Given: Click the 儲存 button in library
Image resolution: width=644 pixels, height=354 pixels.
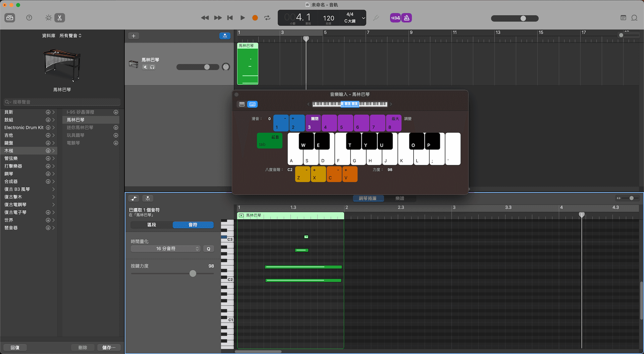Looking at the screenshot, I should point(109,348).
